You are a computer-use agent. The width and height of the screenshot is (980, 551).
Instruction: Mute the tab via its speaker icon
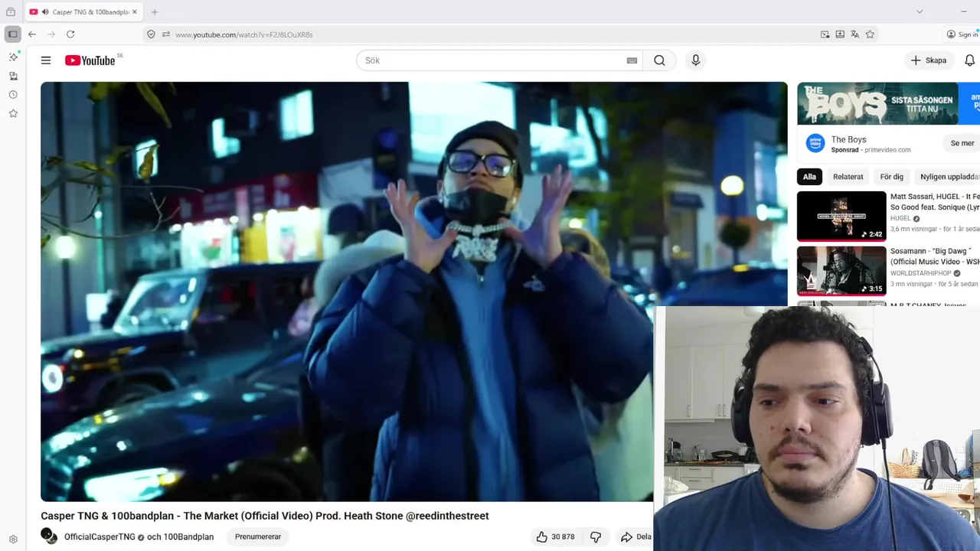tap(44, 12)
